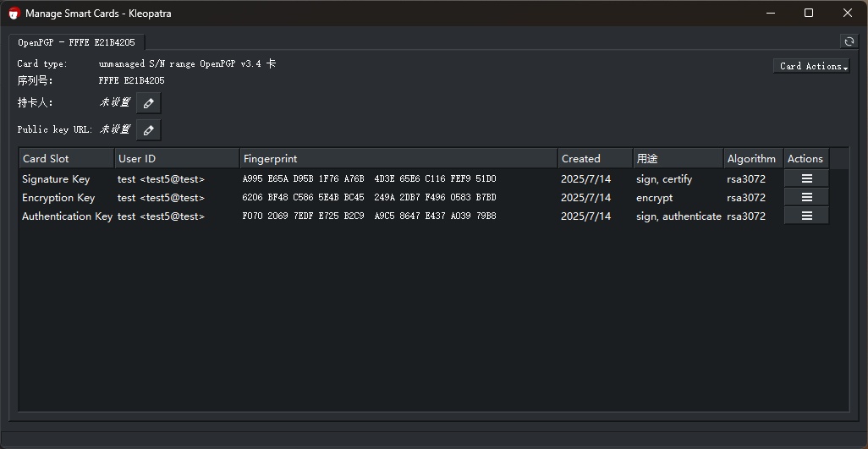Screen dimensions: 868x449
Task: Sort by Fingerprint column header
Action: [398, 159]
